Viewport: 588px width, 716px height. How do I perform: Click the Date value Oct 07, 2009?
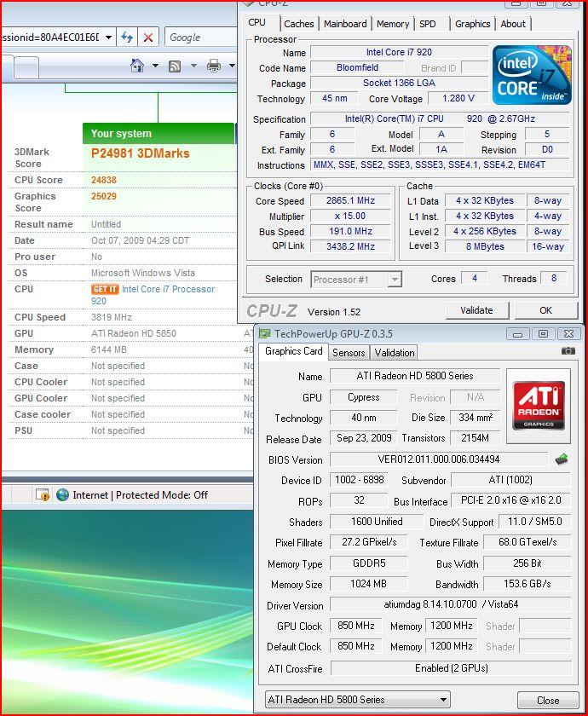[x=140, y=240]
